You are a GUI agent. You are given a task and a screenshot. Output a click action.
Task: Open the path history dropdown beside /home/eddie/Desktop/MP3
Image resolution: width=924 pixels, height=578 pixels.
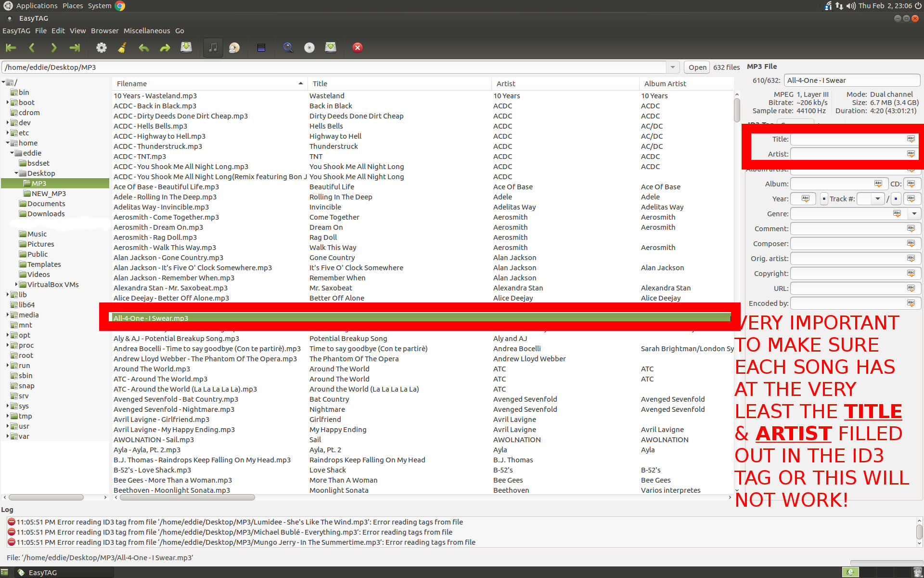[672, 67]
